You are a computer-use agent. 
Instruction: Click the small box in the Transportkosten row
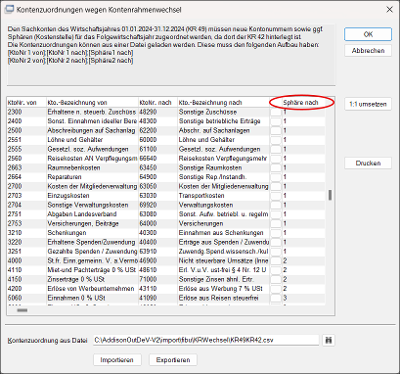point(276,196)
